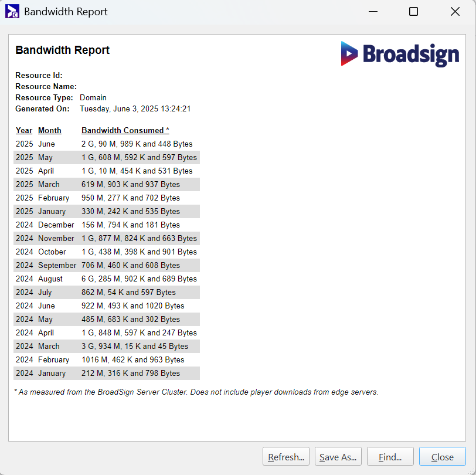Viewport: 476px width, 475px height.
Task: Click the Broadsign logo in the report
Action: click(x=400, y=54)
